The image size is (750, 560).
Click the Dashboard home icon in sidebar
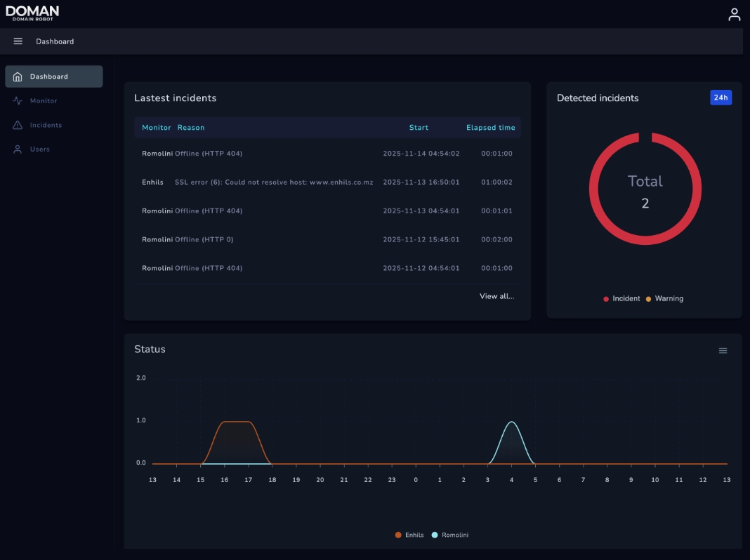(18, 76)
